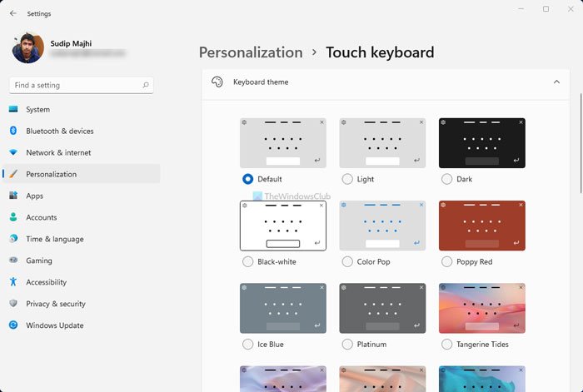Collapse the Keyboard theme section chevron

tap(556, 82)
